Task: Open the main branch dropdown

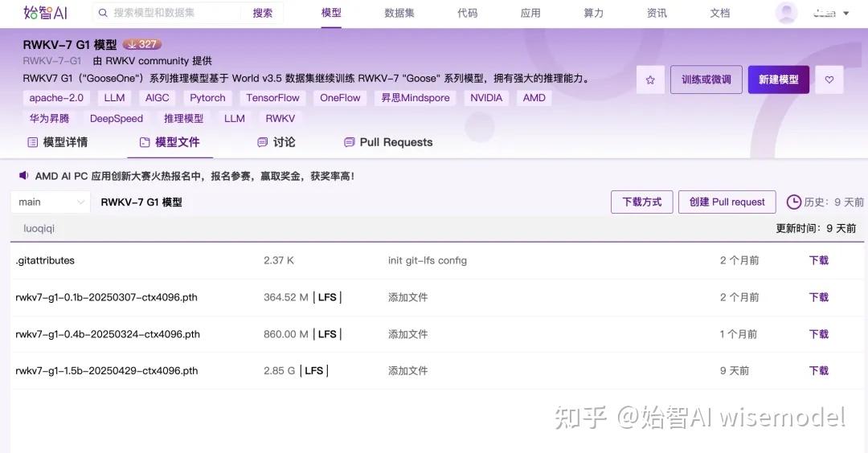Action: 51,202
